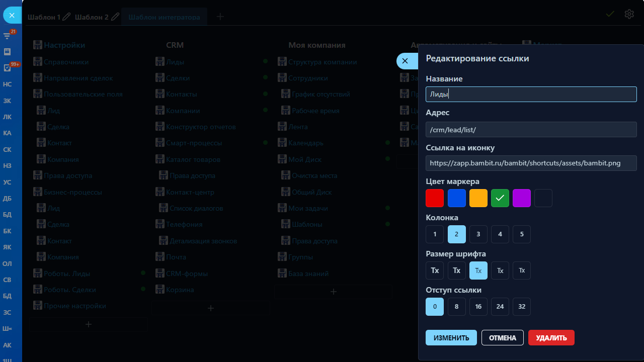Close the left sidebar with the X button
The height and width of the screenshot is (362, 644).
12,16
